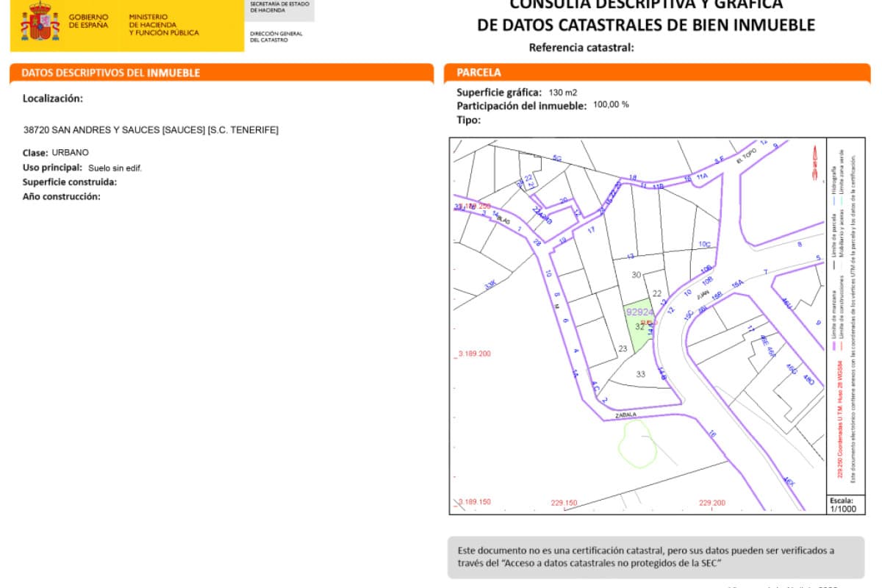The width and height of the screenshot is (882, 588).
Task: Click title 'DE DATOS CATASTRALES DE BIEN INMUEBLE'
Action: click(646, 26)
